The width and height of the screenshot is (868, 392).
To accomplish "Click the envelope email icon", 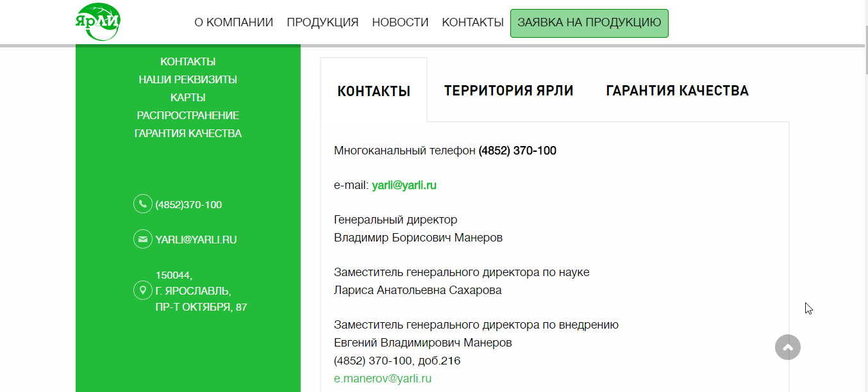I will (x=142, y=239).
